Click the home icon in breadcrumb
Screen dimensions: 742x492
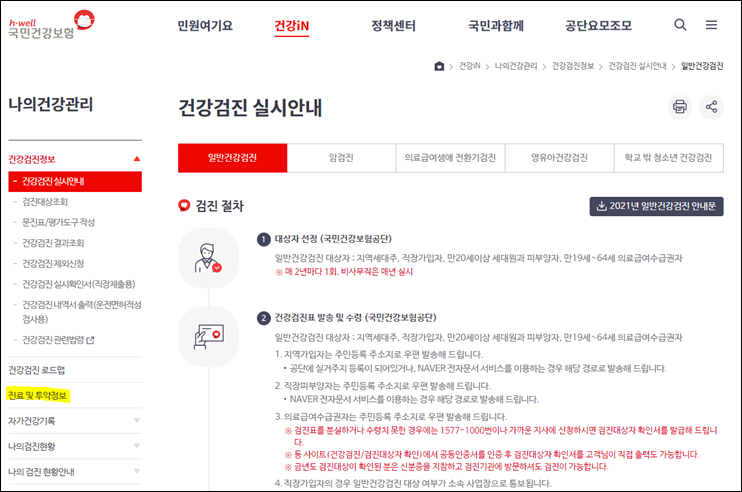point(439,66)
